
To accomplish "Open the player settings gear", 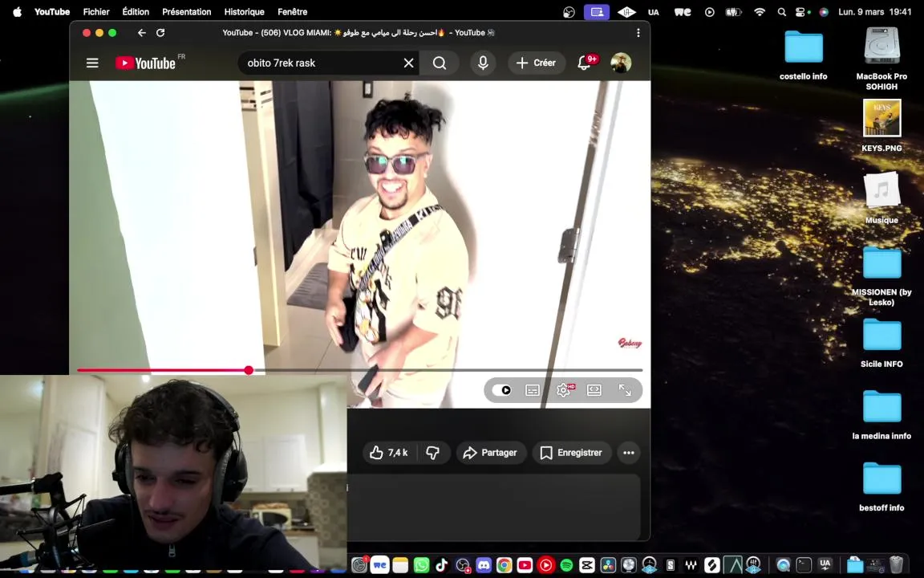I will [x=564, y=390].
